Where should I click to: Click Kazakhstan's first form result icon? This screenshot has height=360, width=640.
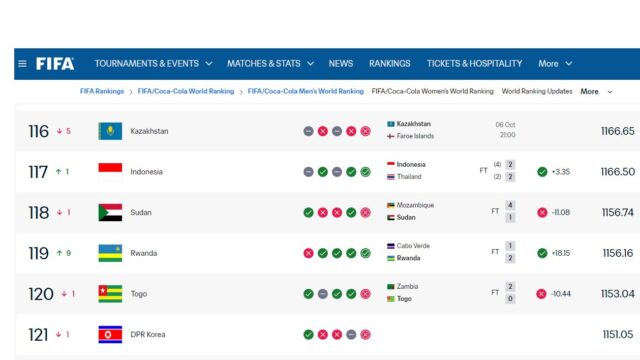click(x=309, y=131)
